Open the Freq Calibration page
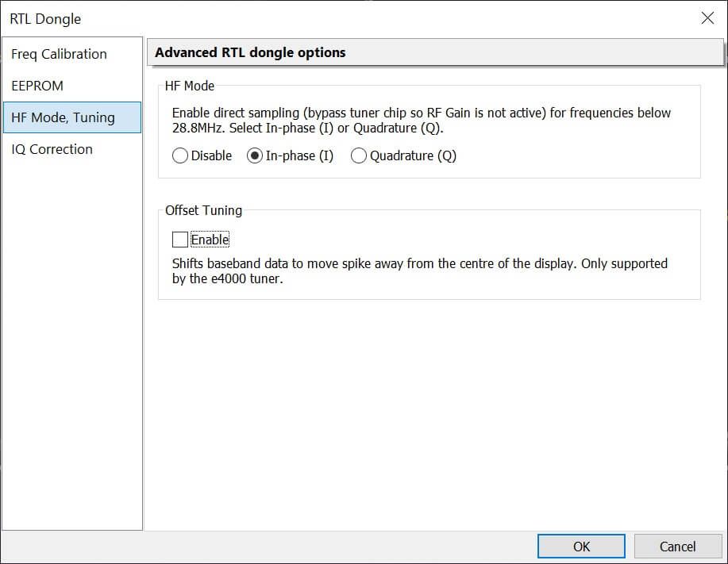This screenshot has width=728, height=564. (x=60, y=54)
